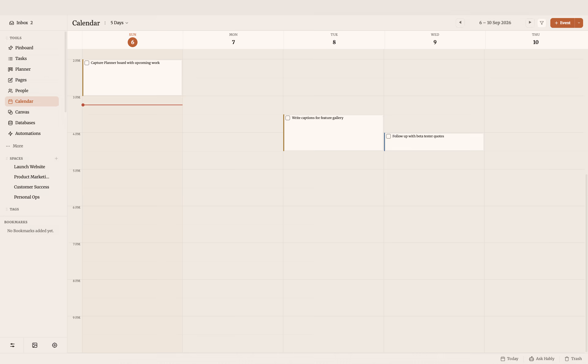The width and height of the screenshot is (588, 364).
Task: Open Calendar options kebab menu
Action: 105,23
